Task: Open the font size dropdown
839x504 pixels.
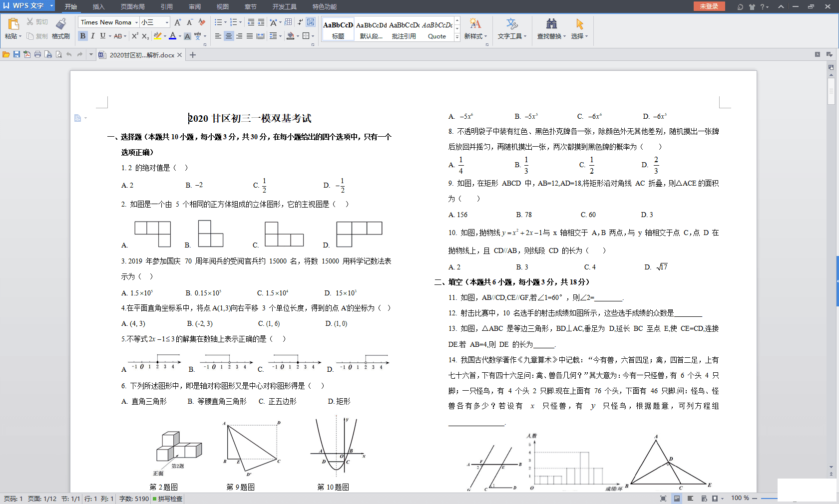Action: 167,22
